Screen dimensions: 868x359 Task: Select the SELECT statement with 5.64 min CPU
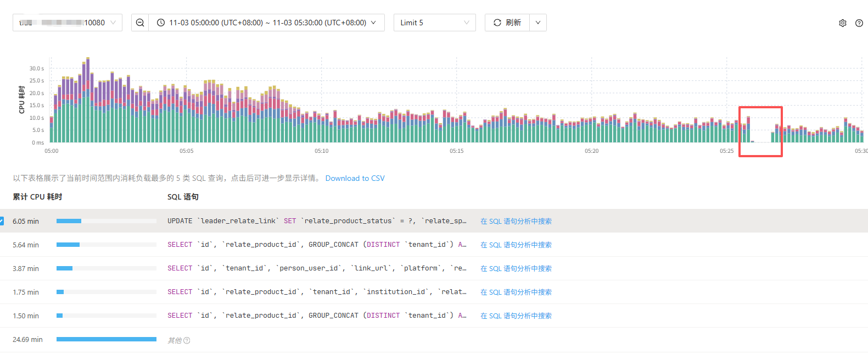pos(316,245)
